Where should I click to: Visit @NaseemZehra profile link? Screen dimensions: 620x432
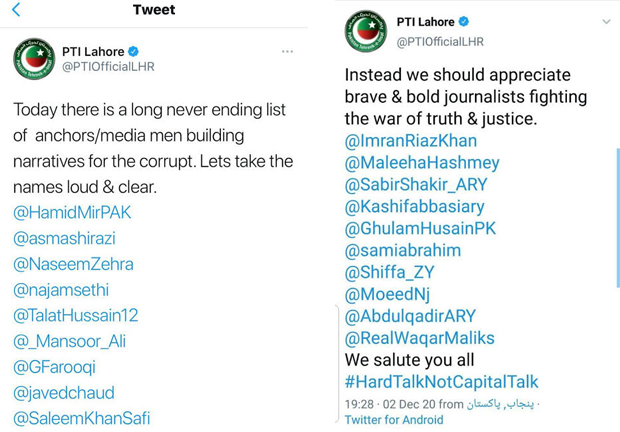click(x=73, y=264)
